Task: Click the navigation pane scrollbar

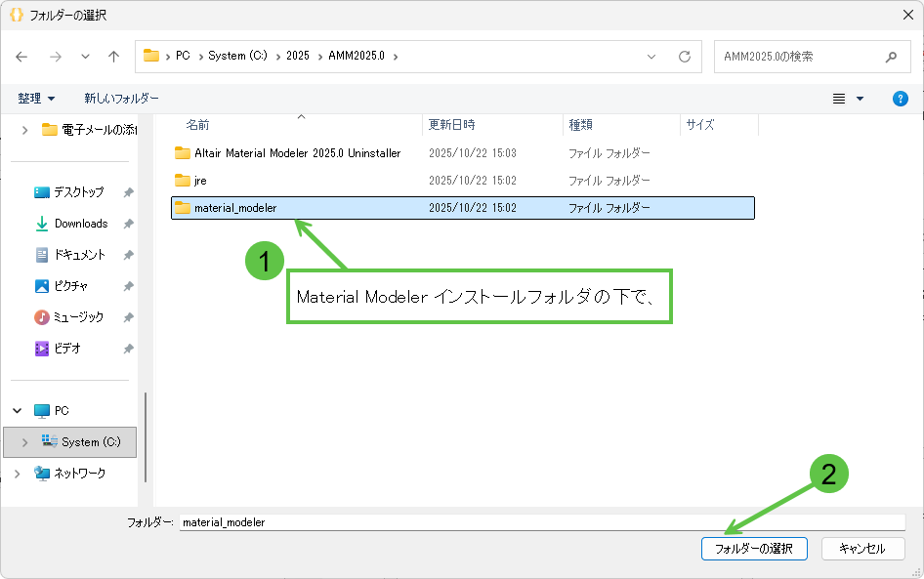Action: pos(146,437)
